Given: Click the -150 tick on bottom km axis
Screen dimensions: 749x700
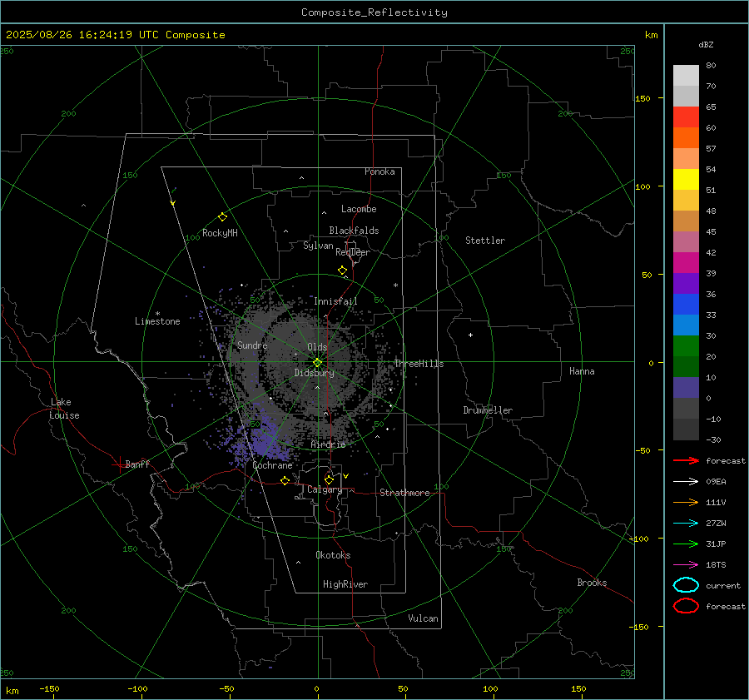Looking at the screenshot, I should tap(49, 688).
